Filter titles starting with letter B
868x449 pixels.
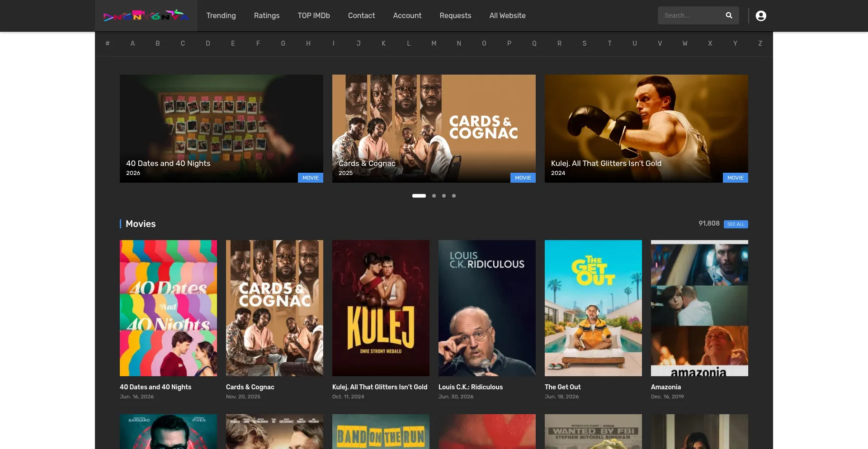click(158, 43)
